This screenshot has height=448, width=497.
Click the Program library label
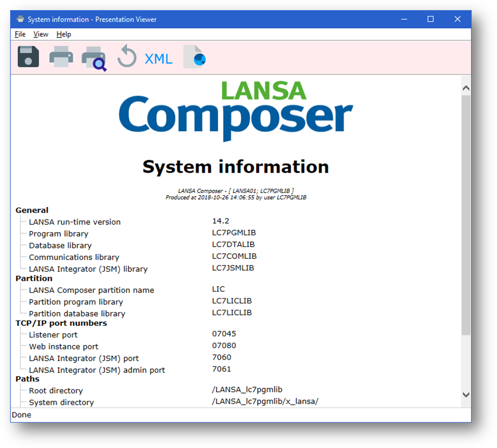[58, 234]
